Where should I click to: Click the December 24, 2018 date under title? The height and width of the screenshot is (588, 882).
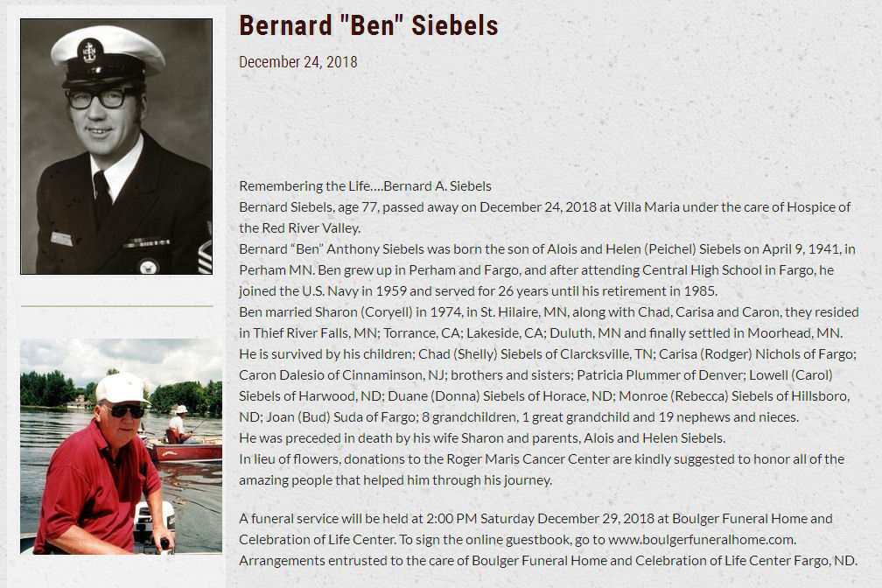pyautogui.click(x=298, y=62)
